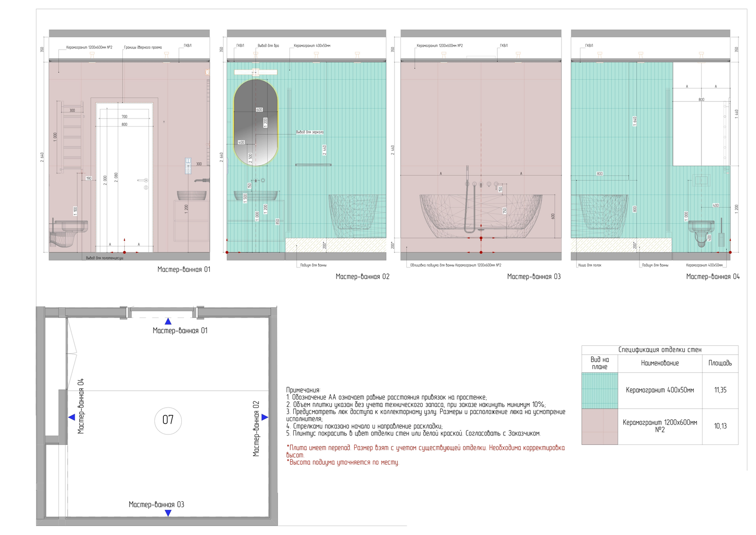756x535 pixels.
Task: Click blue view arrow for Мастер-ванная 01 on plan
Action: [168, 322]
